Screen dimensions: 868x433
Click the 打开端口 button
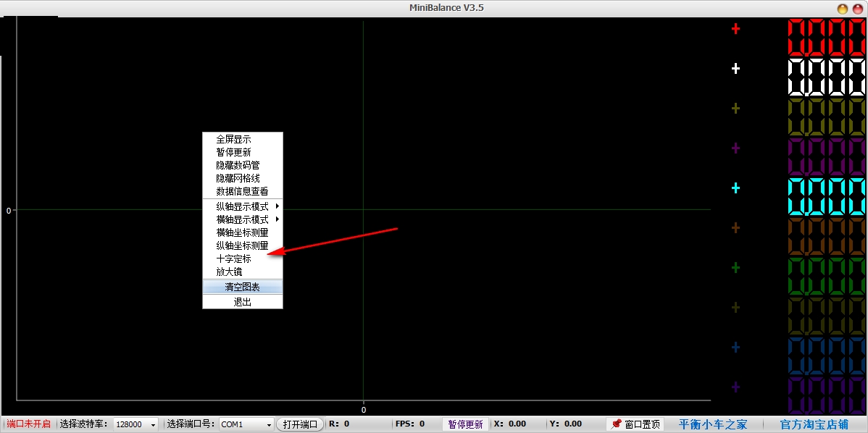pos(300,425)
